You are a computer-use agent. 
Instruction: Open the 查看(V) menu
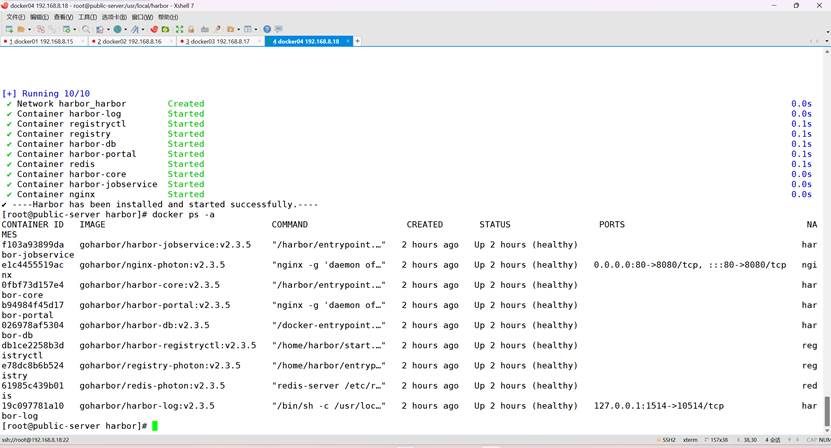[63, 17]
